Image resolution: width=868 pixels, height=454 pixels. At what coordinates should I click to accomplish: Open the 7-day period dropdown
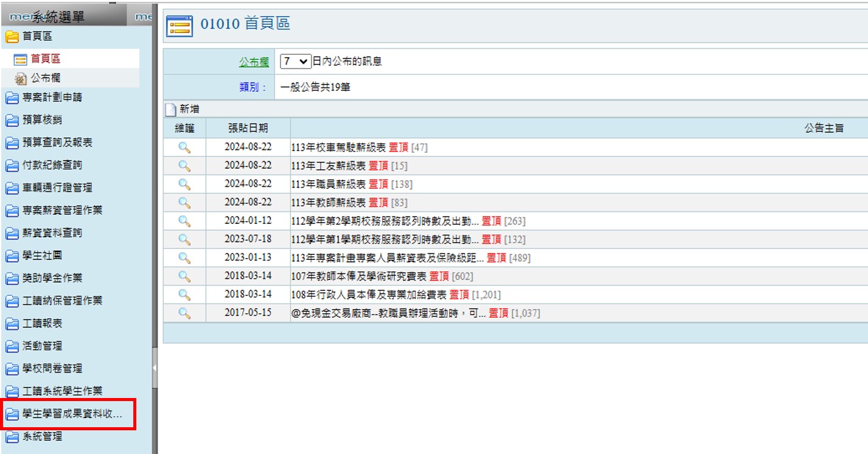pos(295,61)
